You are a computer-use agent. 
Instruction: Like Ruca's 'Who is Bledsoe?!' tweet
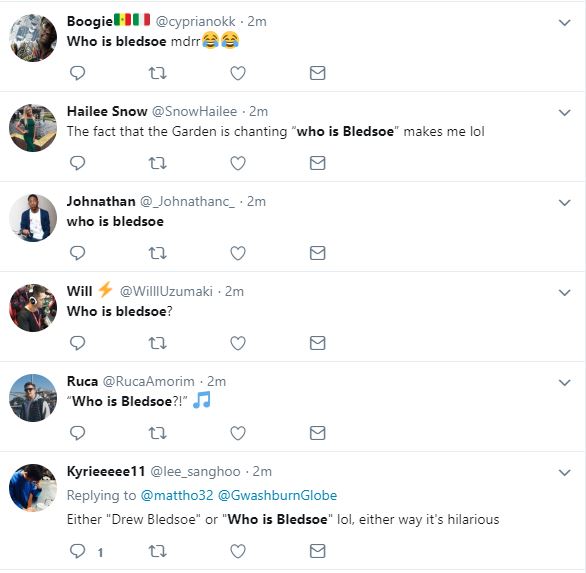click(238, 433)
